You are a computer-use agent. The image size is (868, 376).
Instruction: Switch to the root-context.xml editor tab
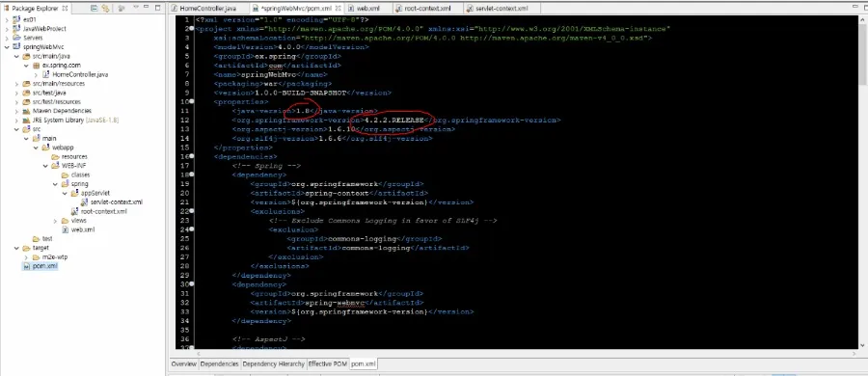[423, 9]
